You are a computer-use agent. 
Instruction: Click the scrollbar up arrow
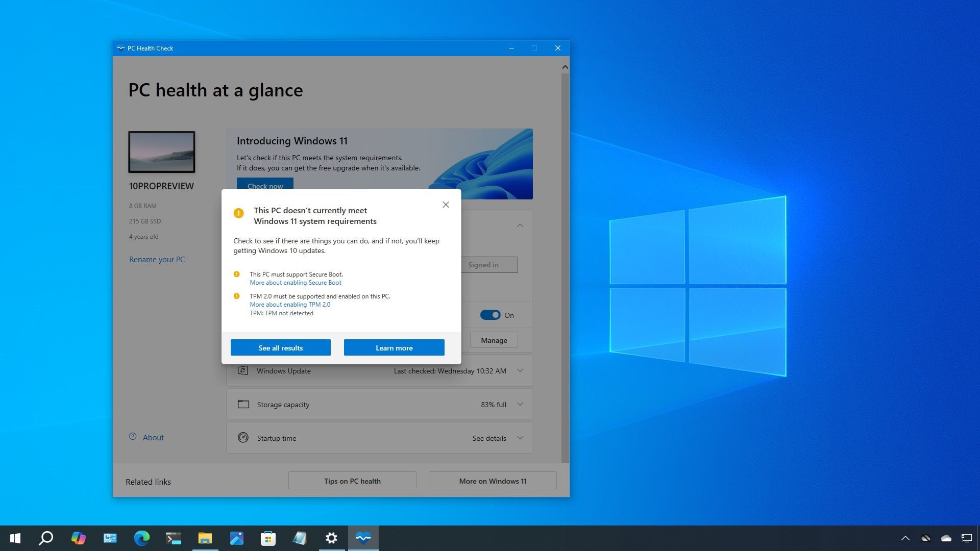tap(565, 66)
